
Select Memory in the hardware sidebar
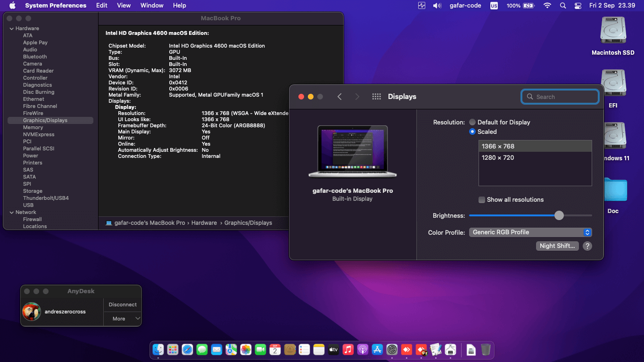point(33,127)
